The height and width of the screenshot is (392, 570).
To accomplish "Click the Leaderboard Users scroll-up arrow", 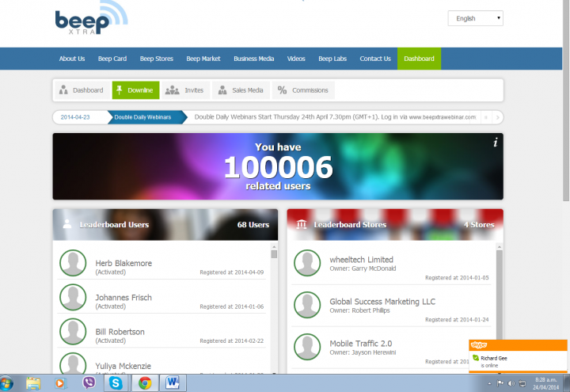I will pos(274,246).
